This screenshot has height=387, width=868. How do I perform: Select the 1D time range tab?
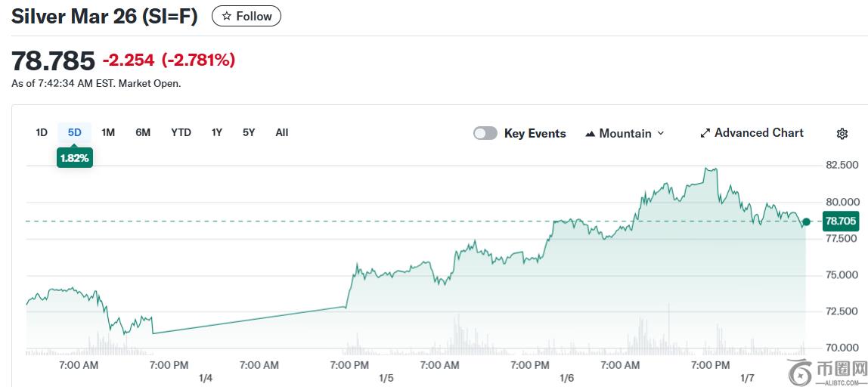(x=42, y=133)
